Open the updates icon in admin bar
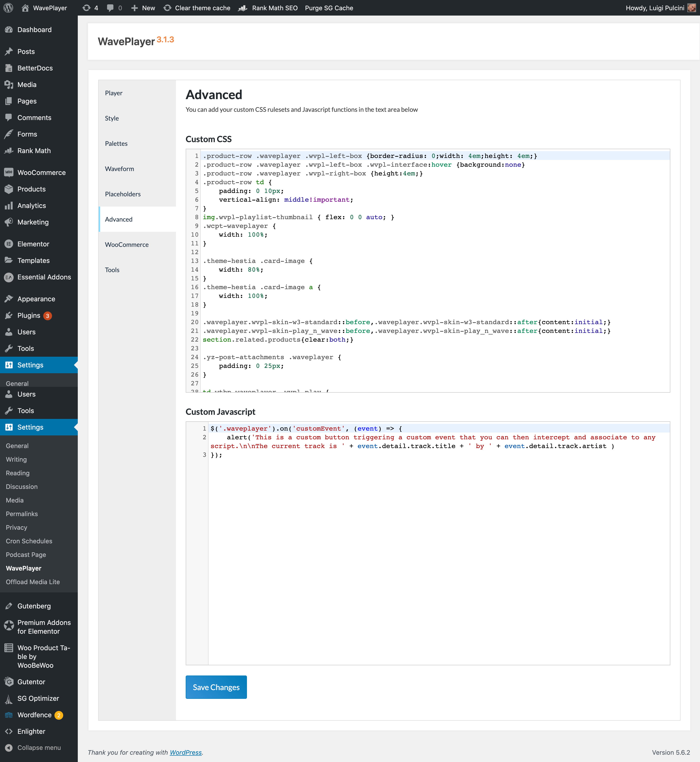 [x=87, y=8]
